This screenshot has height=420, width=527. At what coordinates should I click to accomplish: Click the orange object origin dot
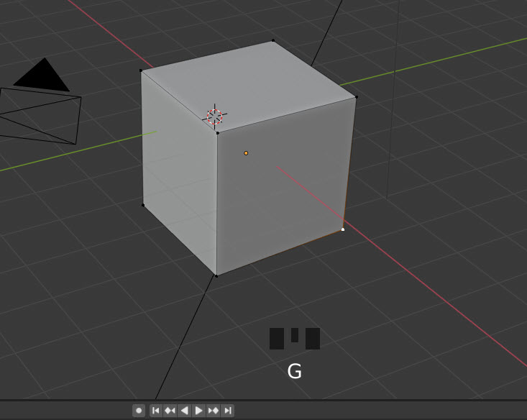pyautogui.click(x=246, y=153)
